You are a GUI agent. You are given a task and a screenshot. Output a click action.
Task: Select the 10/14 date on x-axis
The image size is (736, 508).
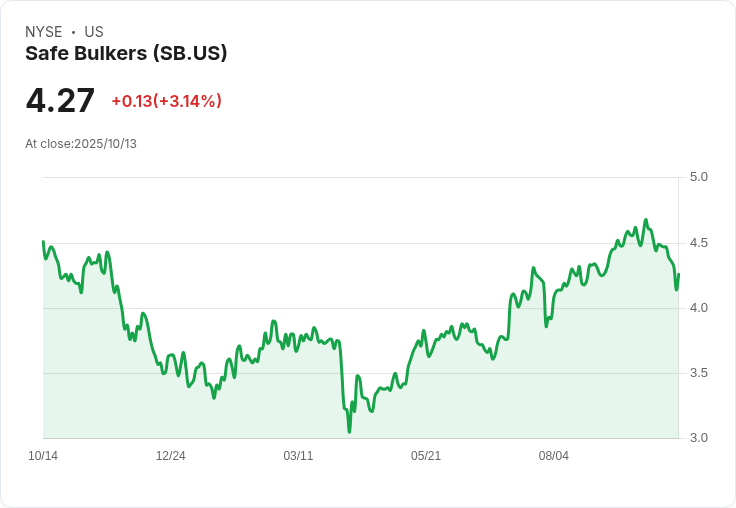point(43,456)
